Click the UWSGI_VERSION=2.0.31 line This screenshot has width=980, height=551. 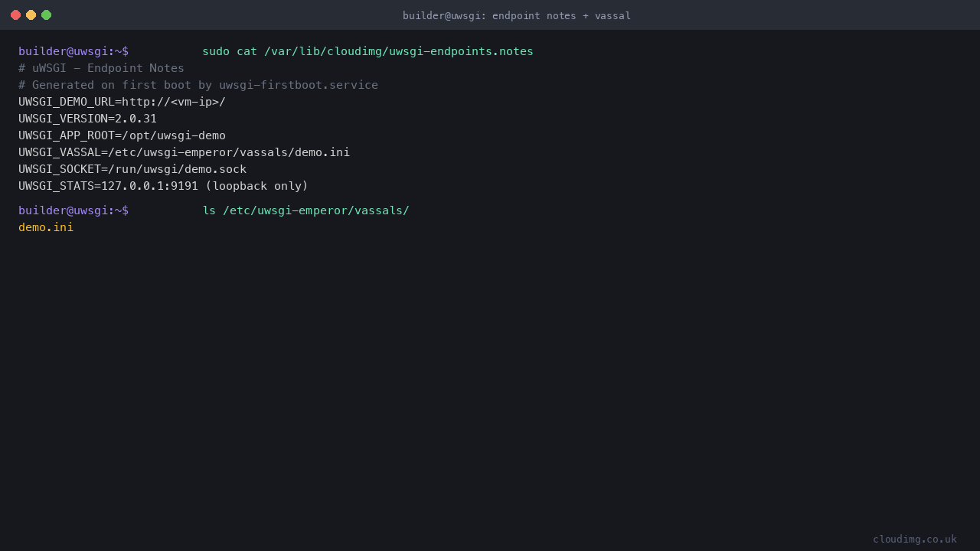(87, 119)
